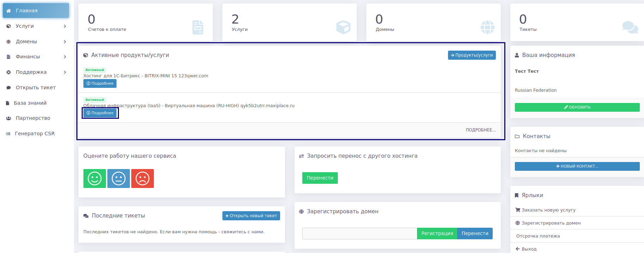
Task: Click the globe icon beside Зарегистрировать домен shortcut
Action: 518,223
